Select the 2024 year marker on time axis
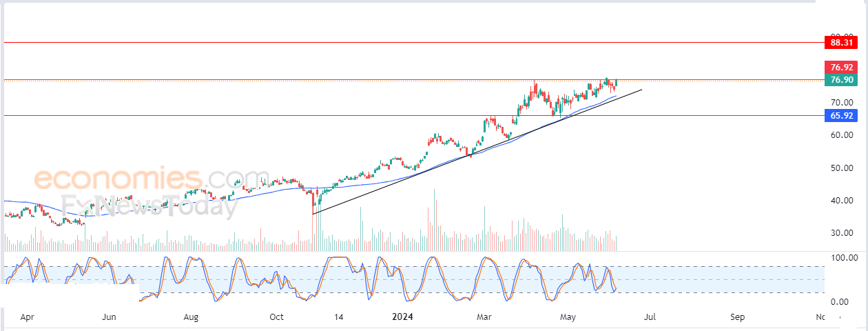Image resolution: width=868 pixels, height=331 pixels. click(x=402, y=317)
